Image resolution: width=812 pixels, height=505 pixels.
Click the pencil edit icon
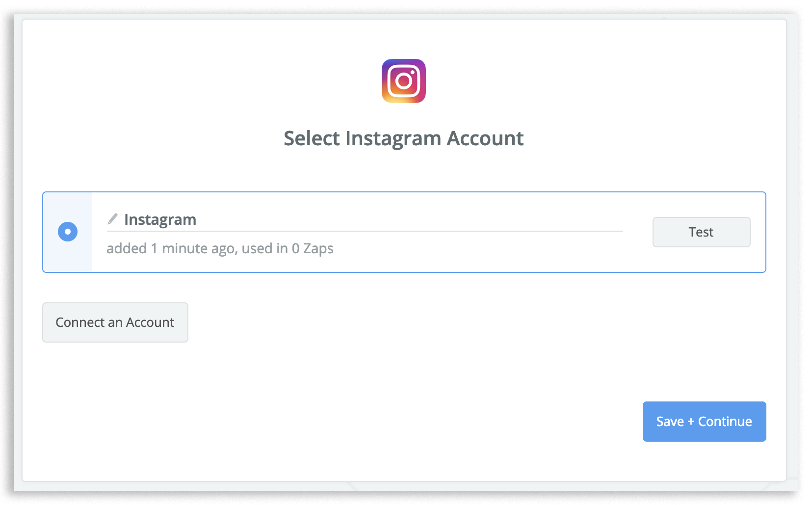tap(112, 219)
